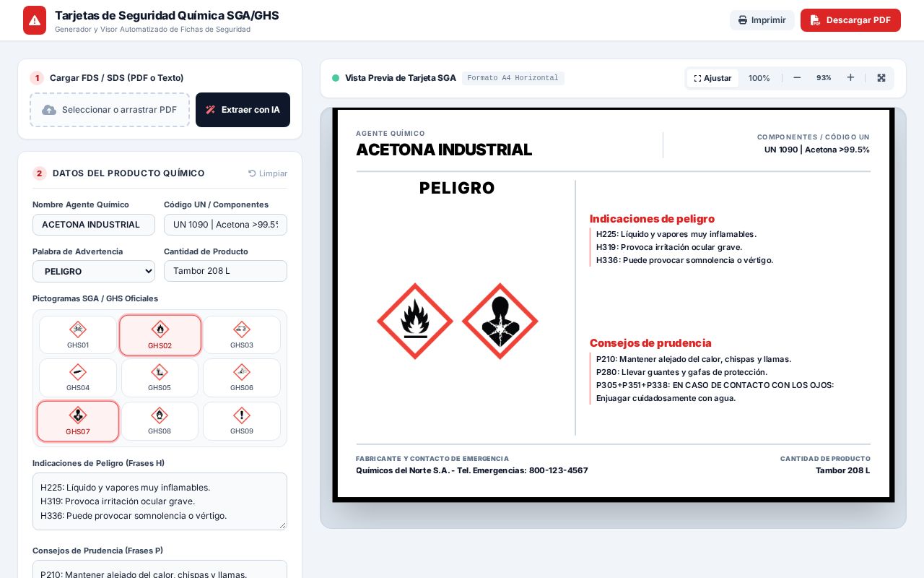Click the flame pictogram on the preview card
This screenshot has width=924, height=578.
[415, 321]
